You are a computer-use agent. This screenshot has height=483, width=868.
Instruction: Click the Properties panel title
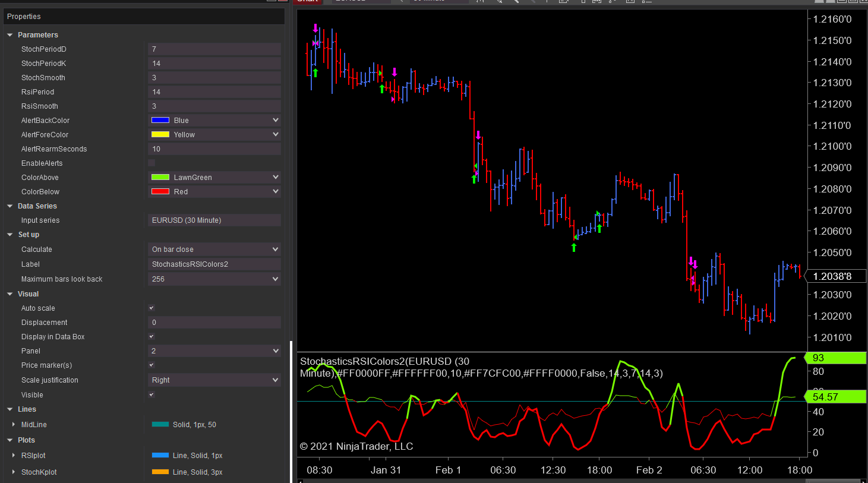point(24,17)
